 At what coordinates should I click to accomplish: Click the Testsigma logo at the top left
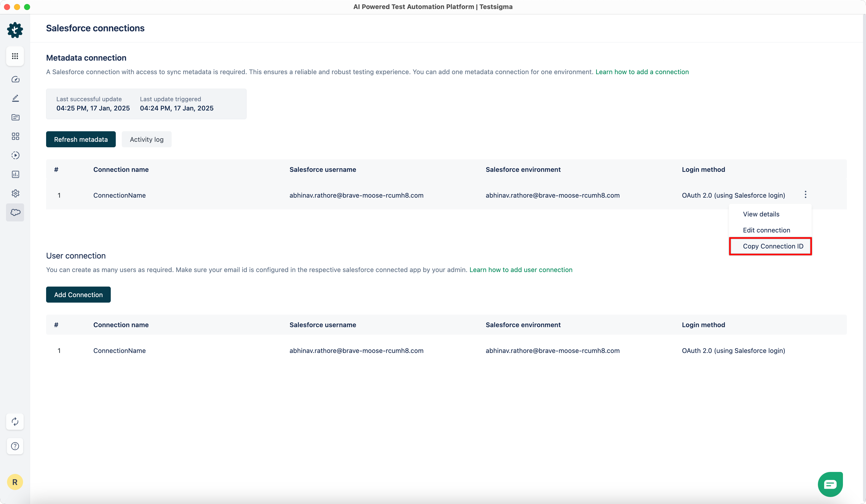pos(15,30)
